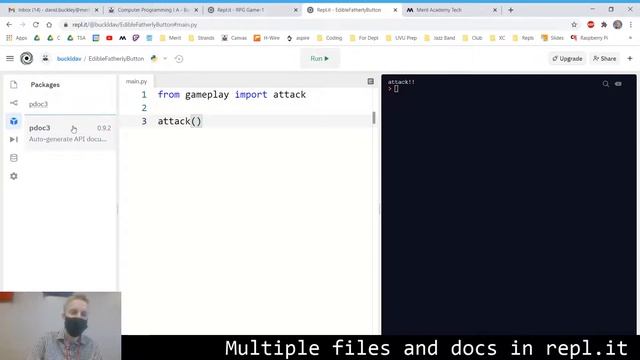Expand the dropdown arrow beside Python icon

pyautogui.click(x=165, y=59)
